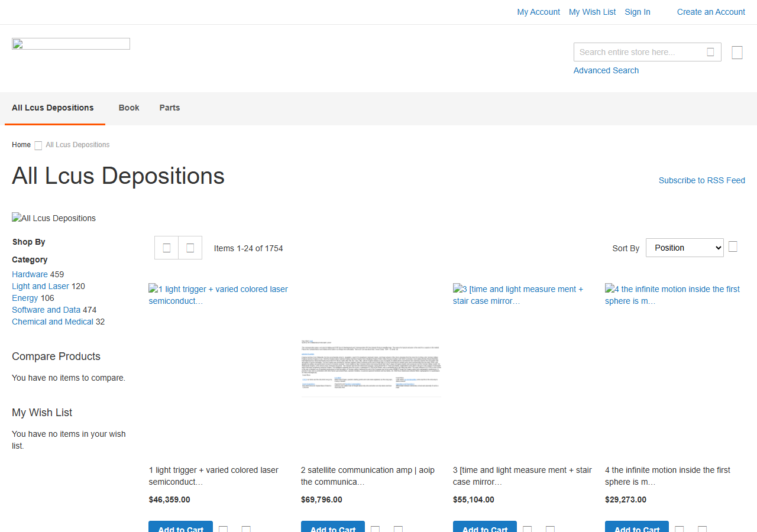Click the search magnifier icon

coord(710,52)
